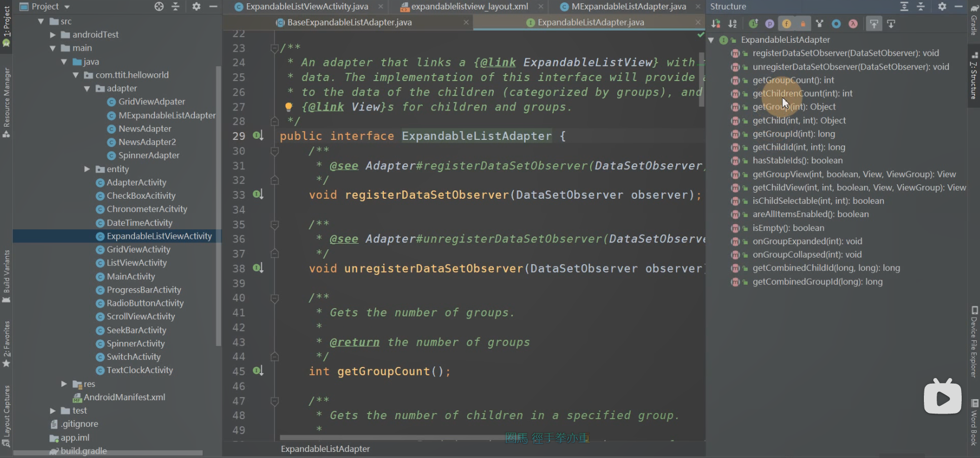Open the Resource Manager side tab

click(6, 103)
